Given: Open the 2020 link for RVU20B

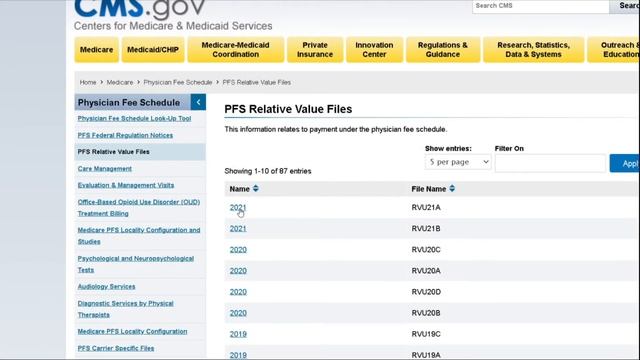Looking at the screenshot, I should tap(238, 313).
